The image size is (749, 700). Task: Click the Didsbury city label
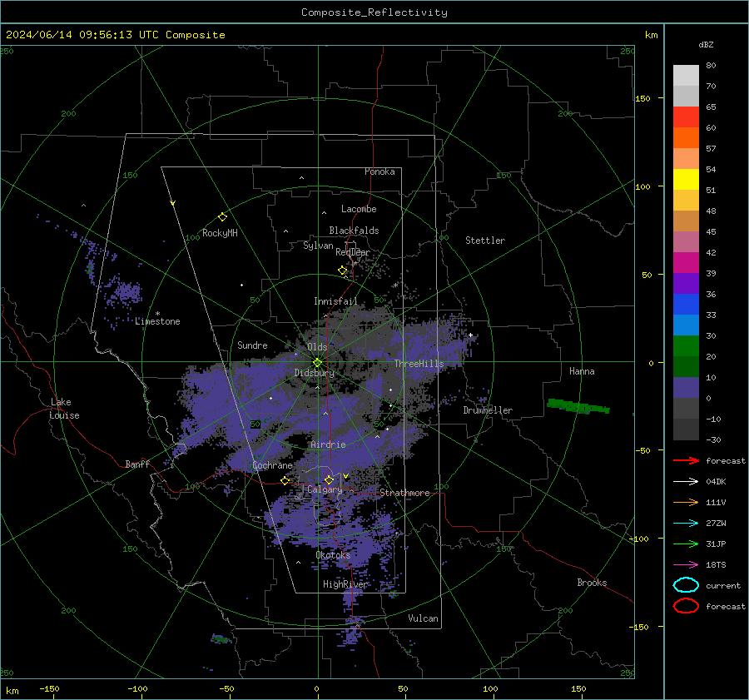[x=315, y=373]
